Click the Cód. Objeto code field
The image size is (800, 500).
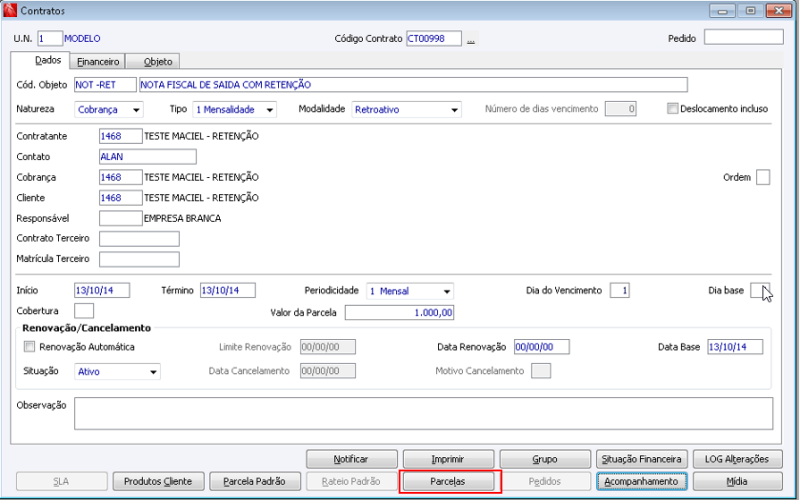pos(105,85)
